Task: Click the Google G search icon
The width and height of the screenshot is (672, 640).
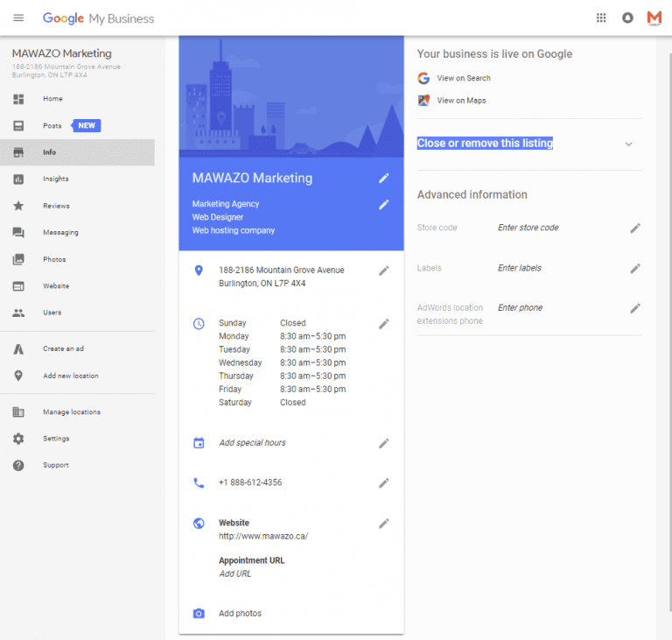Action: (423, 78)
